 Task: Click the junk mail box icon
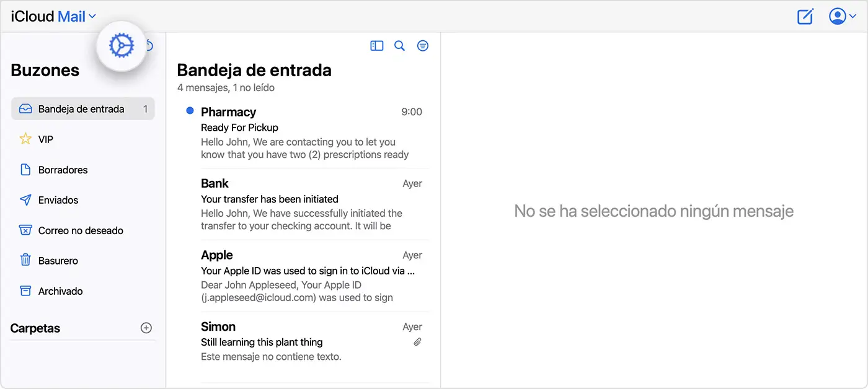tap(25, 230)
